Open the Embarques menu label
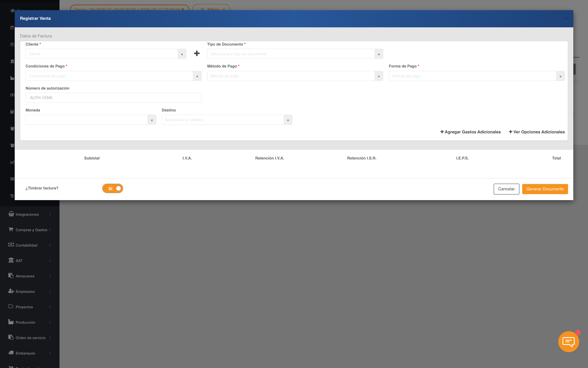 [x=25, y=353]
